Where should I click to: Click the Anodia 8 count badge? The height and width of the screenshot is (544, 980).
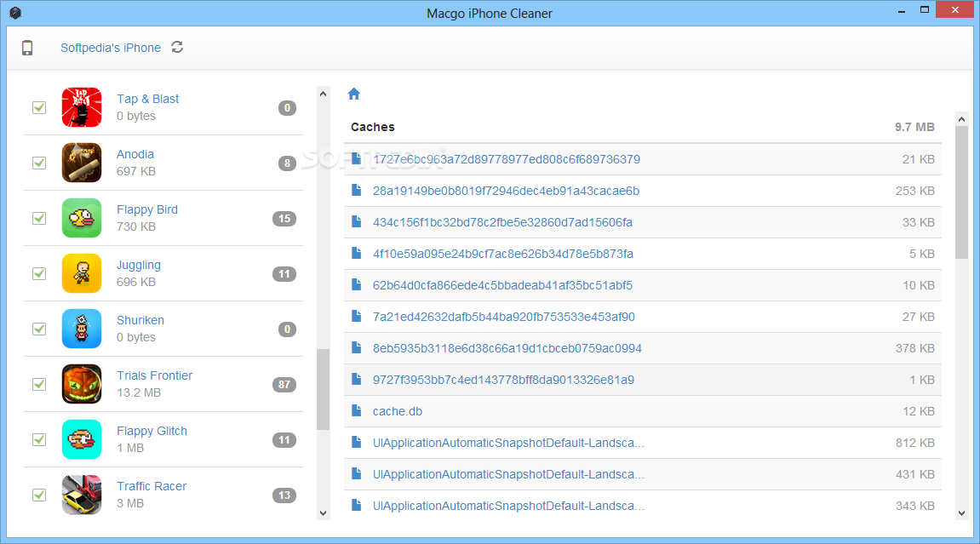coord(287,163)
